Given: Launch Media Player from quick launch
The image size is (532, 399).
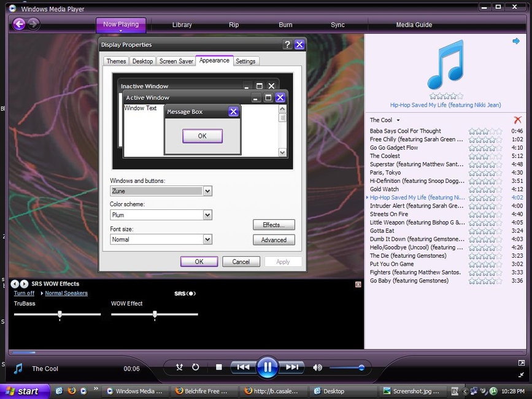Looking at the screenshot, I should (83, 391).
